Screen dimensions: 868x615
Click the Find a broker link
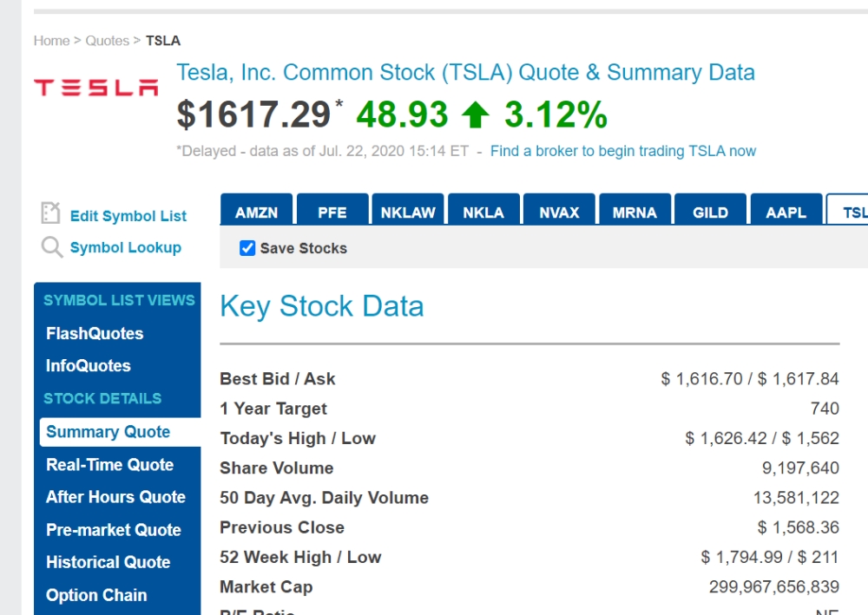point(622,151)
